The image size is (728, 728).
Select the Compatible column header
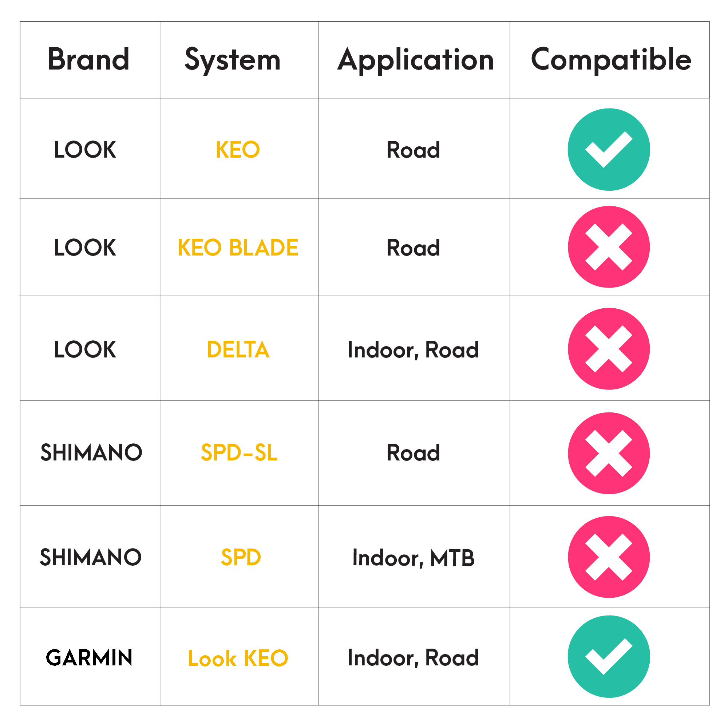pos(611,60)
